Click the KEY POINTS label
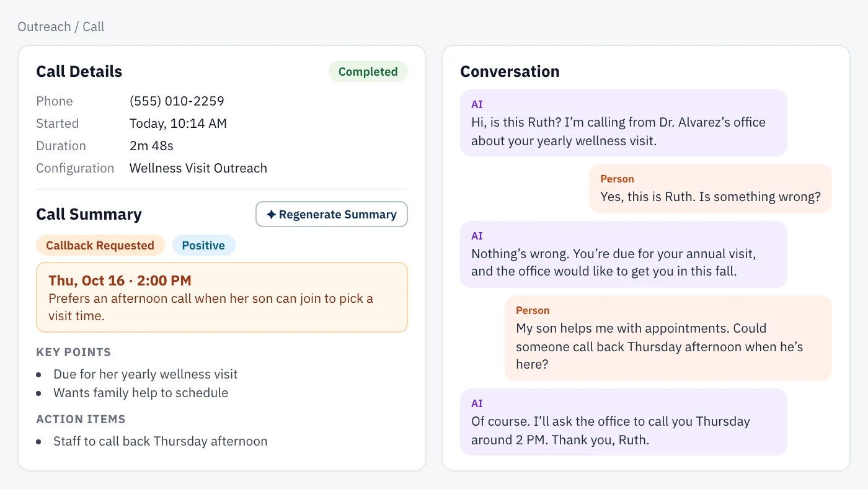 [74, 352]
